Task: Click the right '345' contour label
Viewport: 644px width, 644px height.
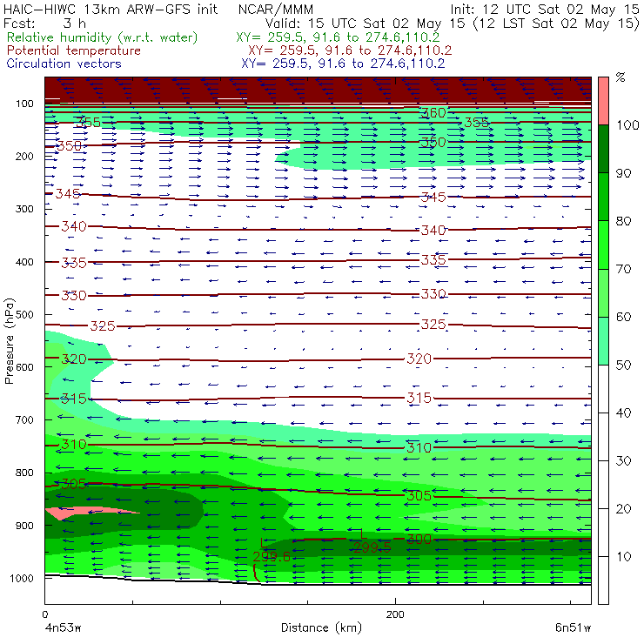Action: 433,198
